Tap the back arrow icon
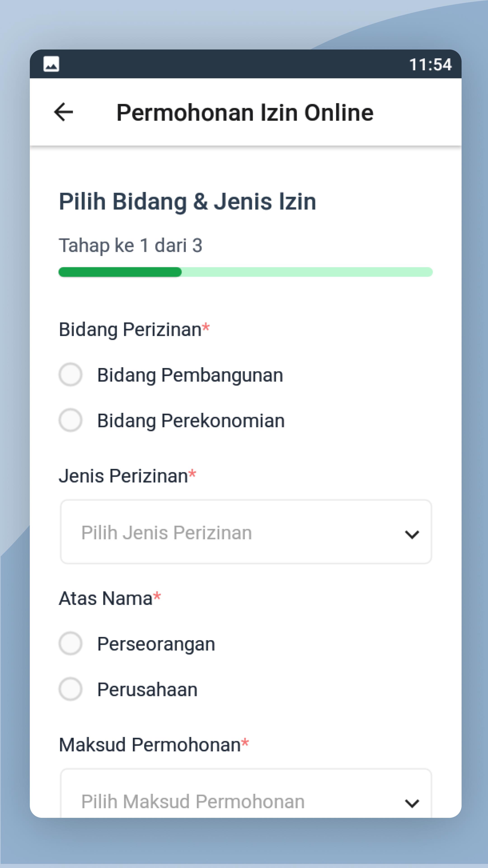Image resolution: width=488 pixels, height=868 pixels. (63, 112)
